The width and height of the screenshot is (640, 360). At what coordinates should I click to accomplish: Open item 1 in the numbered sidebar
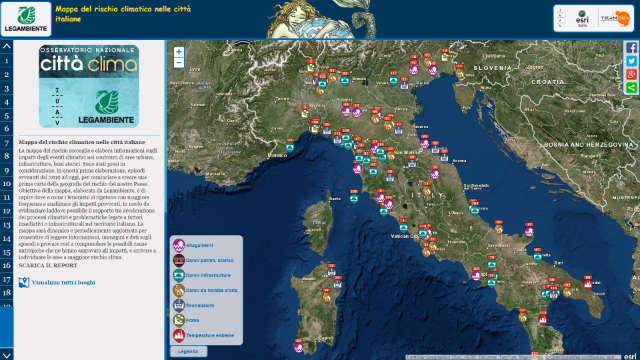(x=7, y=61)
